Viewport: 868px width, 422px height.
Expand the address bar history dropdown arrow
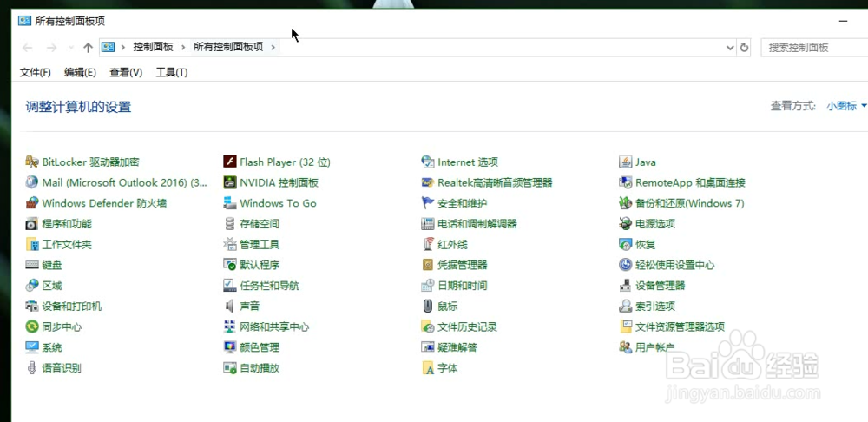730,48
